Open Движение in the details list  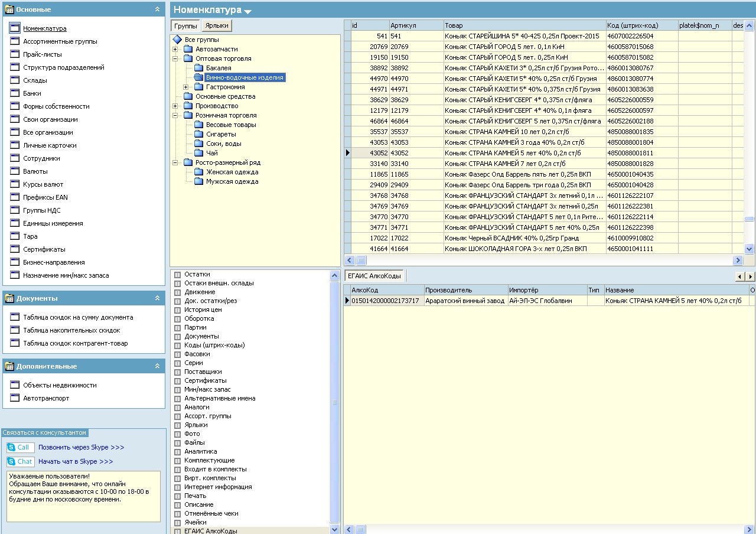[x=200, y=292]
